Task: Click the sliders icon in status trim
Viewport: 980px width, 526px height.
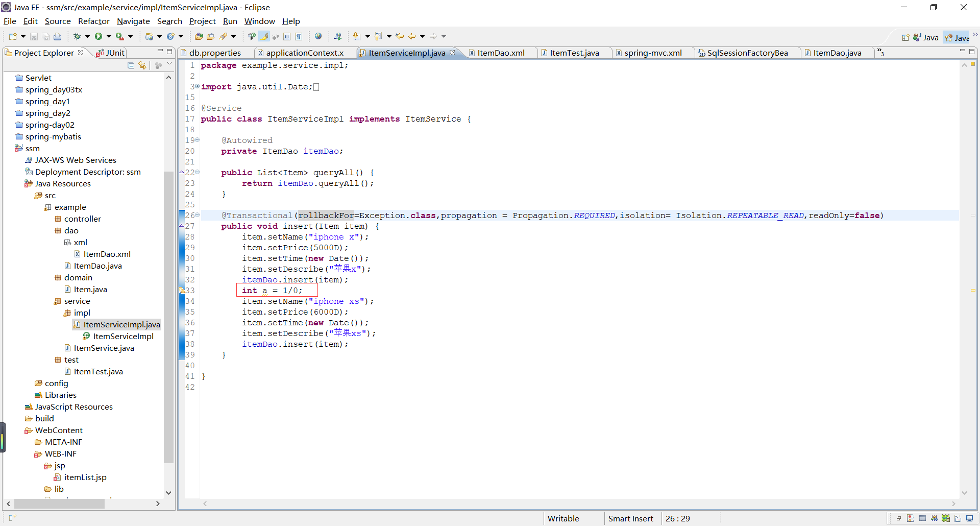Action: coord(934,518)
